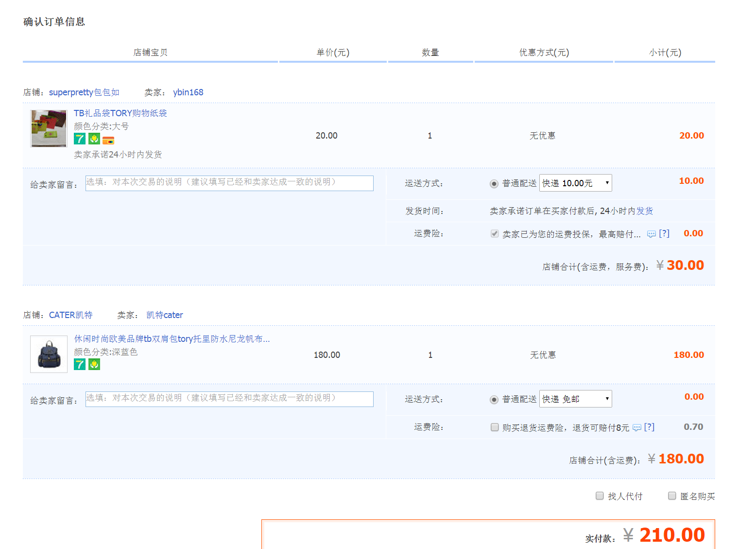Click the blue backpack product thumbnail

click(49, 354)
